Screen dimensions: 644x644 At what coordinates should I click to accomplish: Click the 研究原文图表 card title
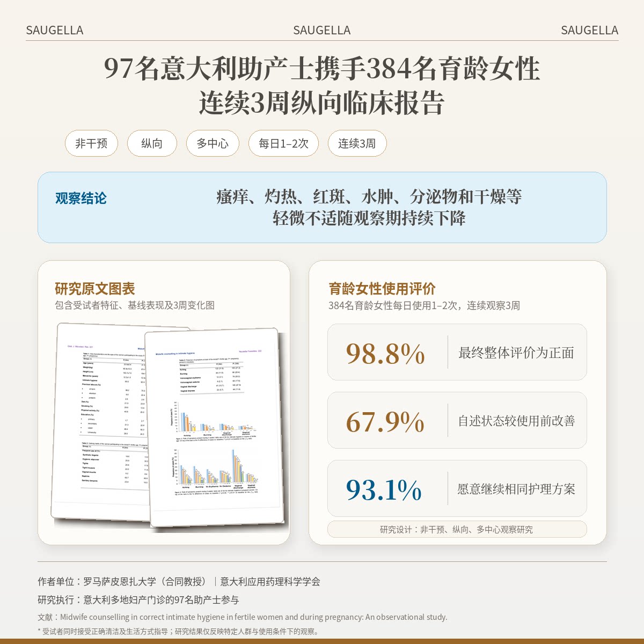[95, 289]
